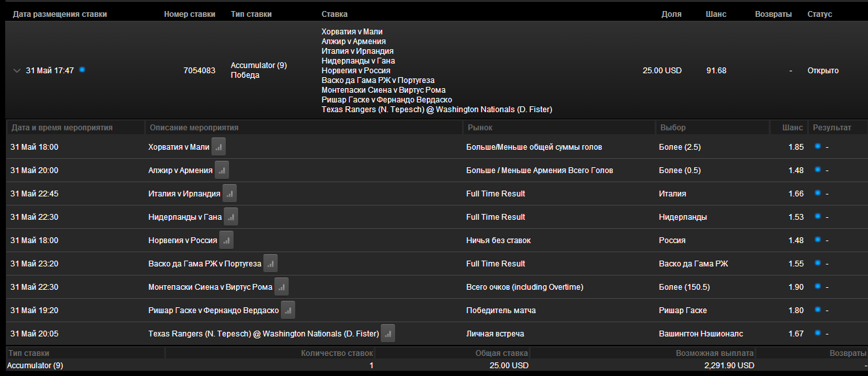Click selection Васко да Гама РЖ
Viewport: 868px width, 376px height.
click(693, 264)
